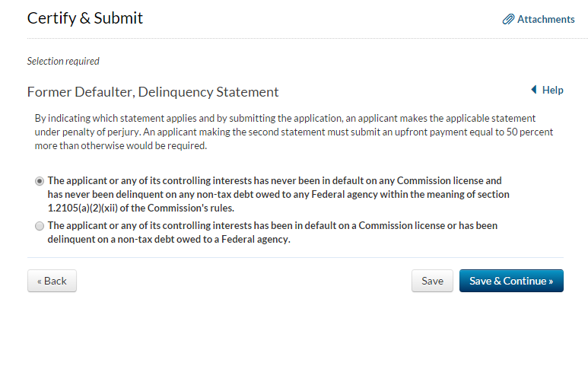Select the 'has never been in default' radio button
Viewport: 588px width, 385px height.
click(x=40, y=181)
